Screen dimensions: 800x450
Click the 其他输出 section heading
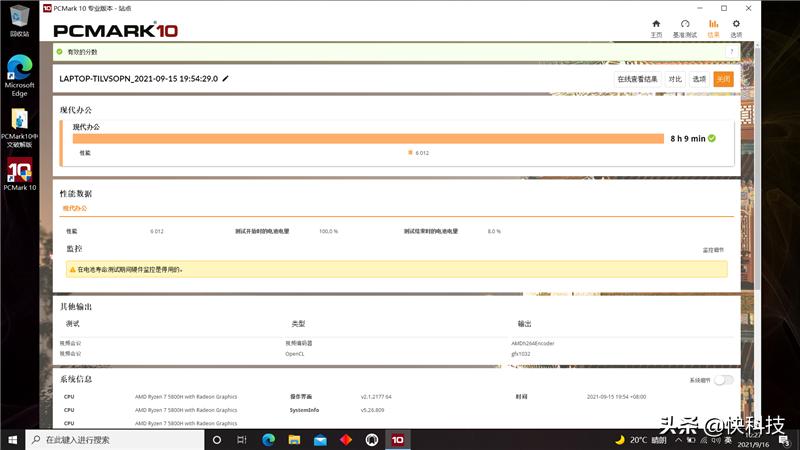tap(76, 306)
